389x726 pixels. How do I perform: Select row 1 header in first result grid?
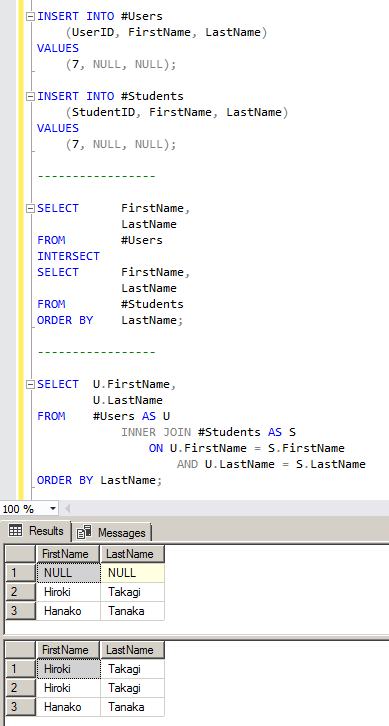(x=20, y=573)
